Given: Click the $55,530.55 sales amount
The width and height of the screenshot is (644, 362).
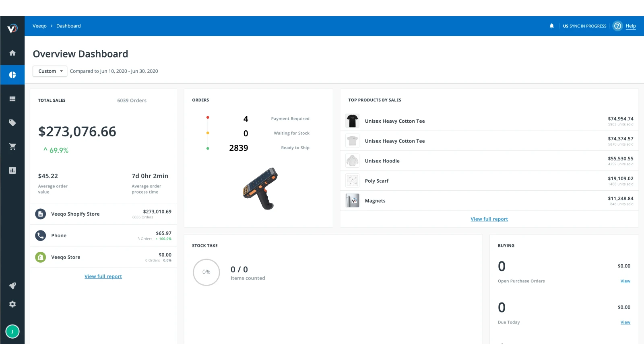Looking at the screenshot, I should tap(620, 158).
